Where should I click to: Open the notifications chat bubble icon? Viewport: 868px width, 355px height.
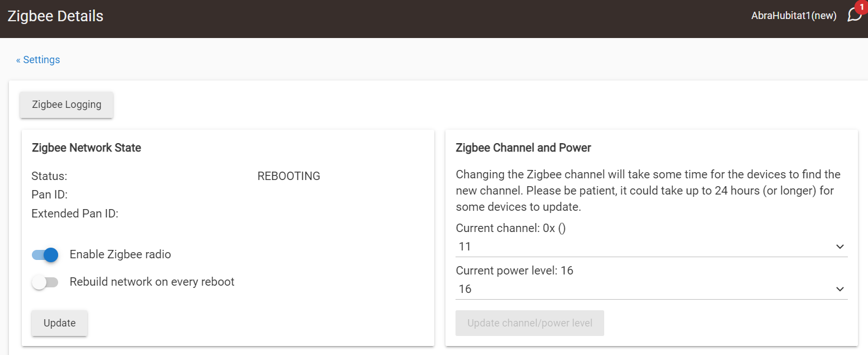point(854,15)
